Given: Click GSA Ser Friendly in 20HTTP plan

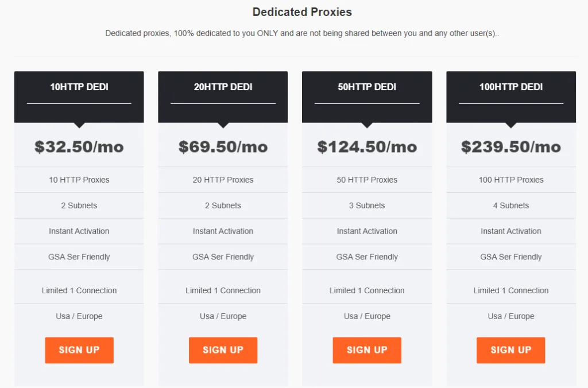Looking at the screenshot, I should point(223,257).
